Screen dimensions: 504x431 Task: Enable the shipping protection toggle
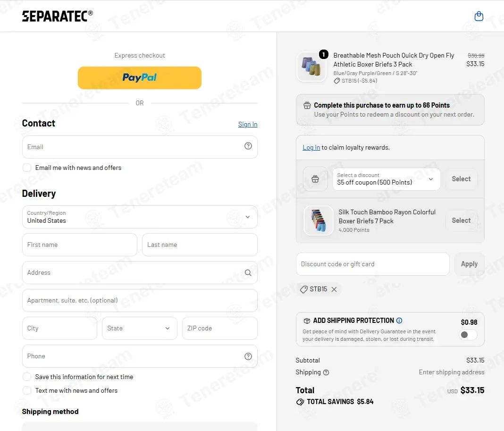point(468,335)
